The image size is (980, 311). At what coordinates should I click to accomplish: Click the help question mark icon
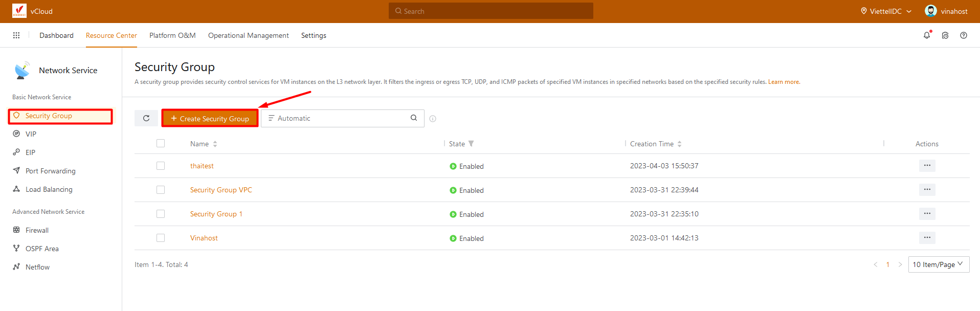click(963, 35)
